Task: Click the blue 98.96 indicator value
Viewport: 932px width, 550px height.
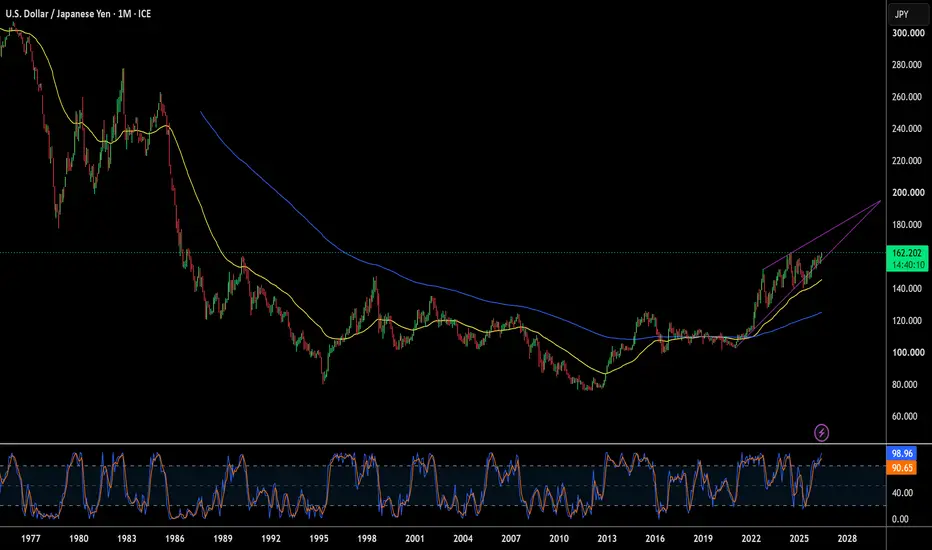Action: [x=902, y=454]
